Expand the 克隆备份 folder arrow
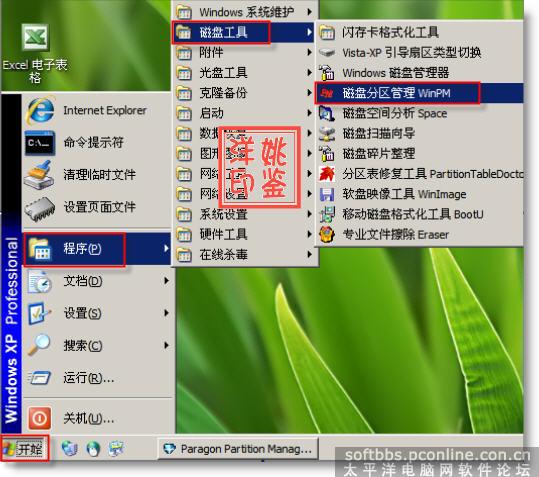 [309, 92]
